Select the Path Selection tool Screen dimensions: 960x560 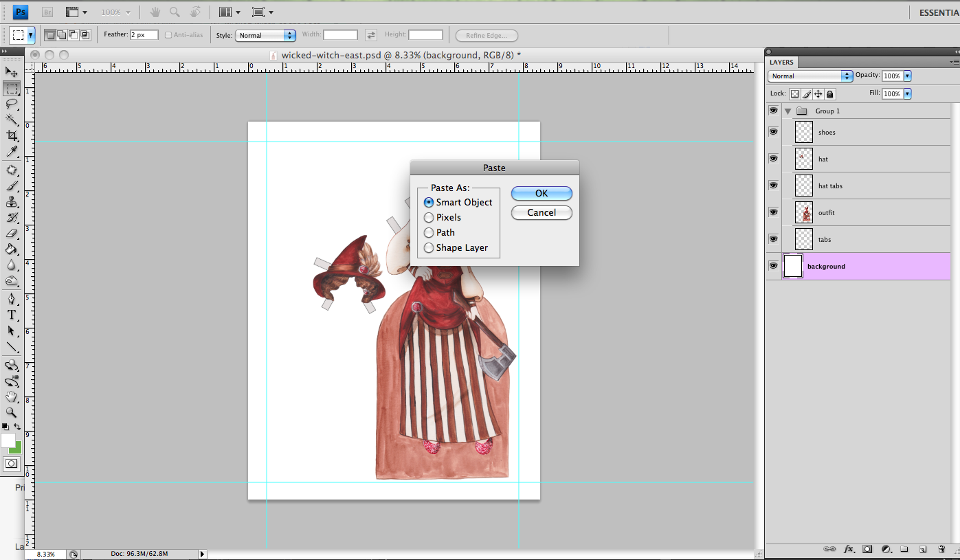tap(12, 331)
